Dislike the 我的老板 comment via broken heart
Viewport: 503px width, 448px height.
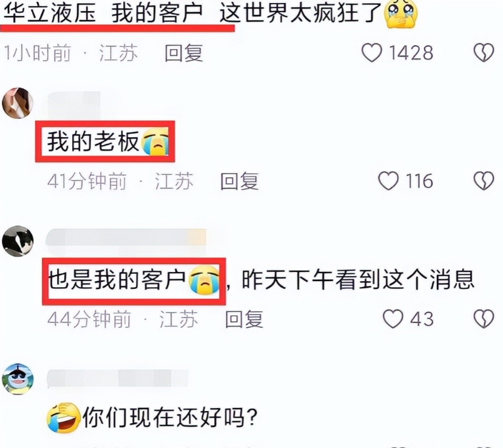tap(484, 181)
